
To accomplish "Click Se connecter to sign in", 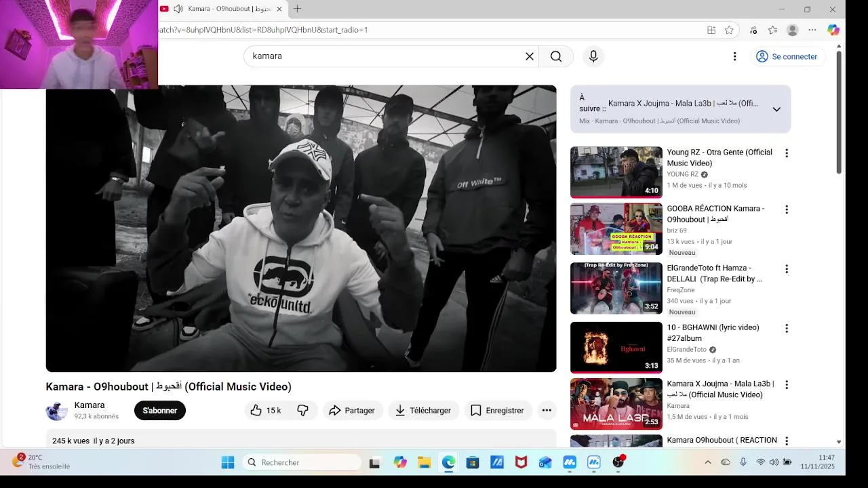I will tap(787, 56).
